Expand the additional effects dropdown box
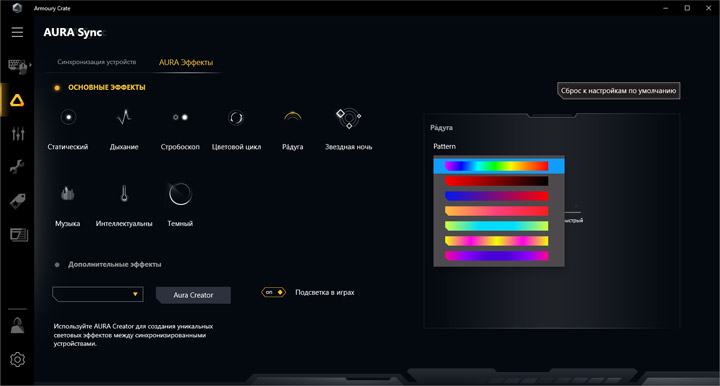Screen dimensions: 720x386 (x=98, y=294)
